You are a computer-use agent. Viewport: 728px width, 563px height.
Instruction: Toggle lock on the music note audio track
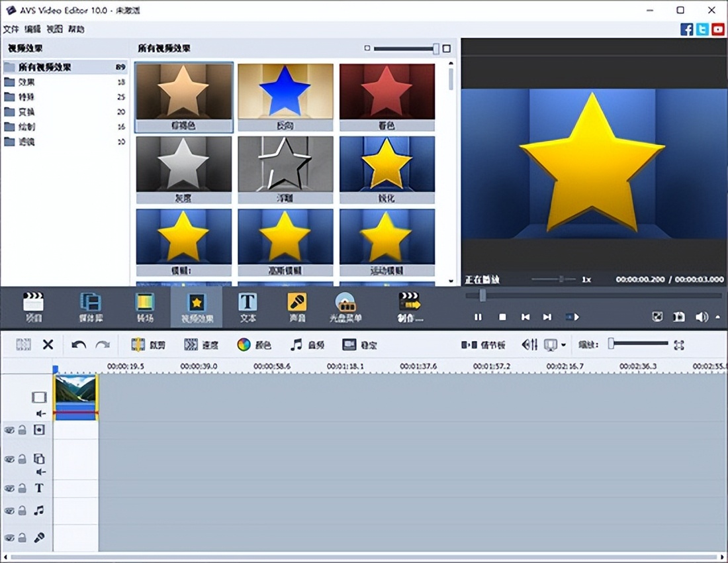[x=22, y=511]
